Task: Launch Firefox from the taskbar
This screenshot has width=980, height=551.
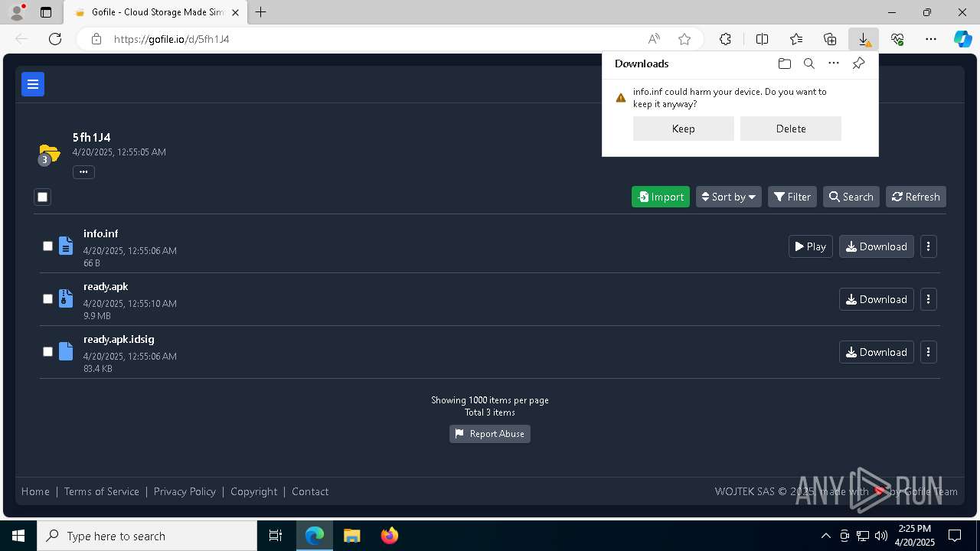Action: coord(390,536)
